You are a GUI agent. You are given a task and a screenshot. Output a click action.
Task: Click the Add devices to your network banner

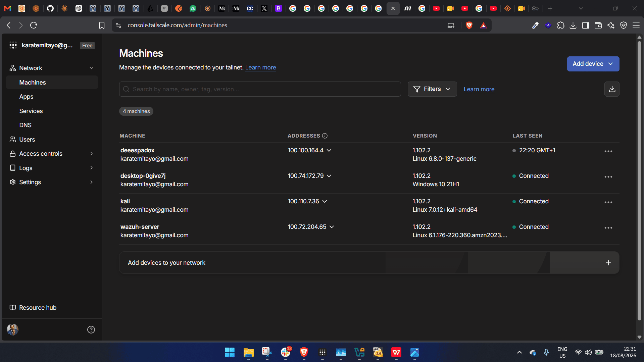pos(369,263)
